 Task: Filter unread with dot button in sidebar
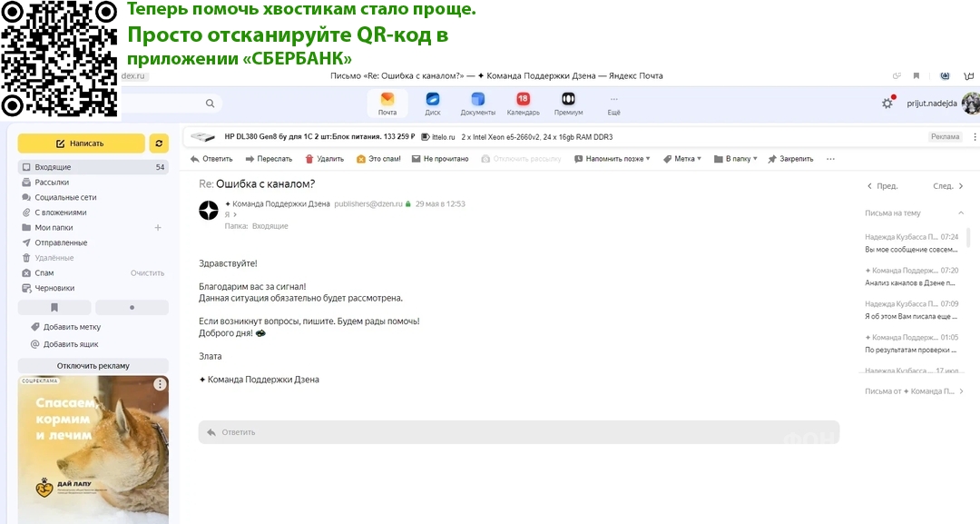tap(132, 307)
